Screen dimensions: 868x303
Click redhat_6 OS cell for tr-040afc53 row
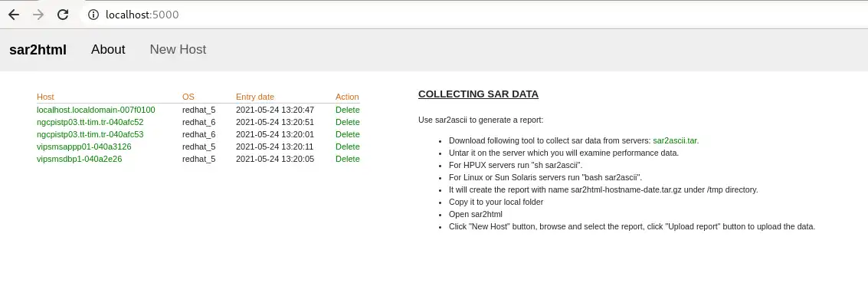(198, 134)
